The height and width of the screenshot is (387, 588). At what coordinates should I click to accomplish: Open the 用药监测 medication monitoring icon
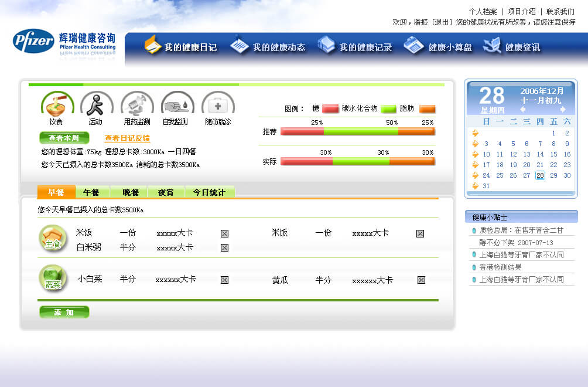click(x=137, y=104)
